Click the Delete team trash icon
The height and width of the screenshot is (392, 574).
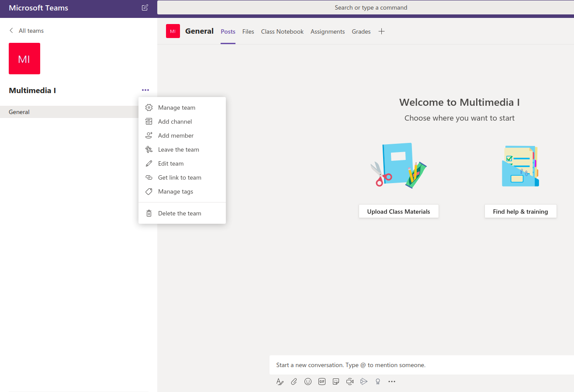[x=149, y=213]
